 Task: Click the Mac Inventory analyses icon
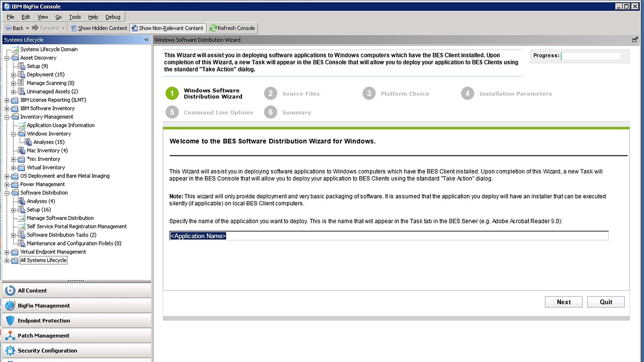(22, 150)
